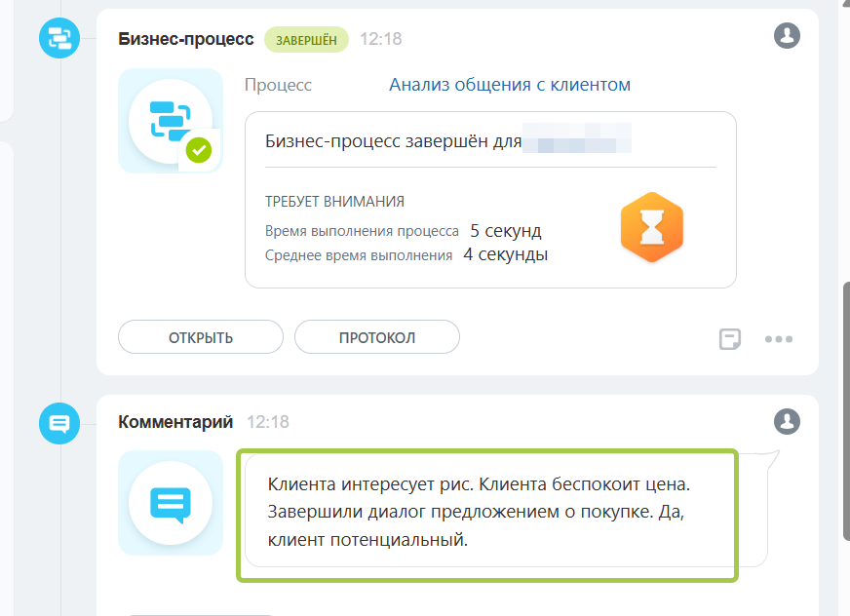850x616 pixels.
Task: Click the speech bubble thumbnail in the comment card
Action: pos(170,502)
